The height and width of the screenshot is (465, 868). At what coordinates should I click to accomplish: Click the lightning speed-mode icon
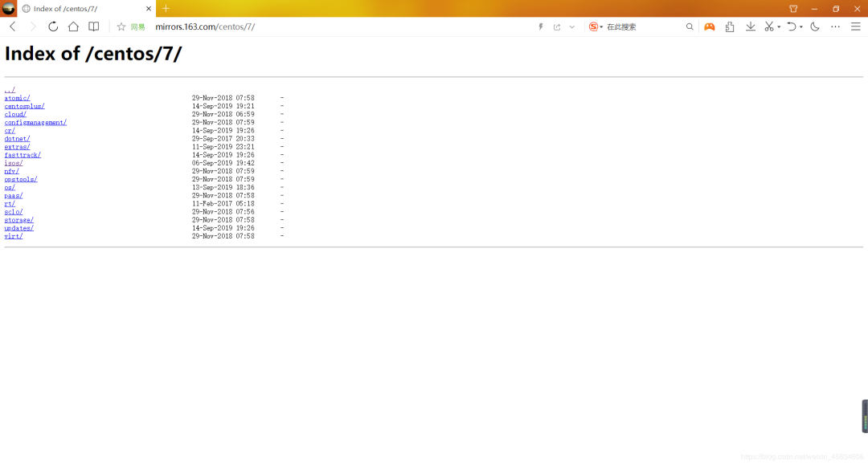coord(541,27)
